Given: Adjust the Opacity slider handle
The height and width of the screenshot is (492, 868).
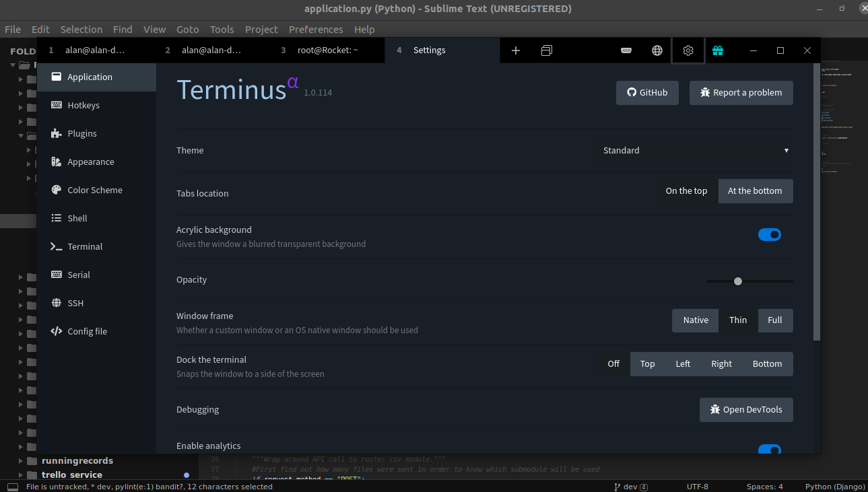Looking at the screenshot, I should tap(738, 281).
